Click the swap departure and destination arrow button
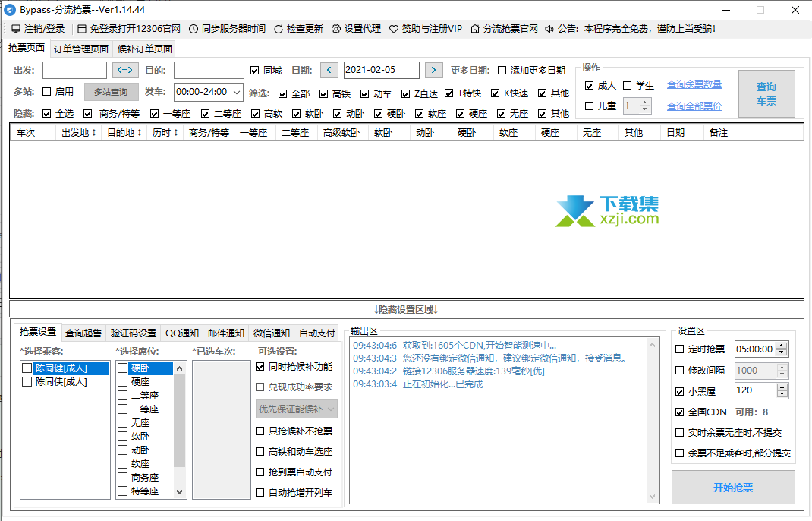Screen dimensions: 812x521 (125, 70)
